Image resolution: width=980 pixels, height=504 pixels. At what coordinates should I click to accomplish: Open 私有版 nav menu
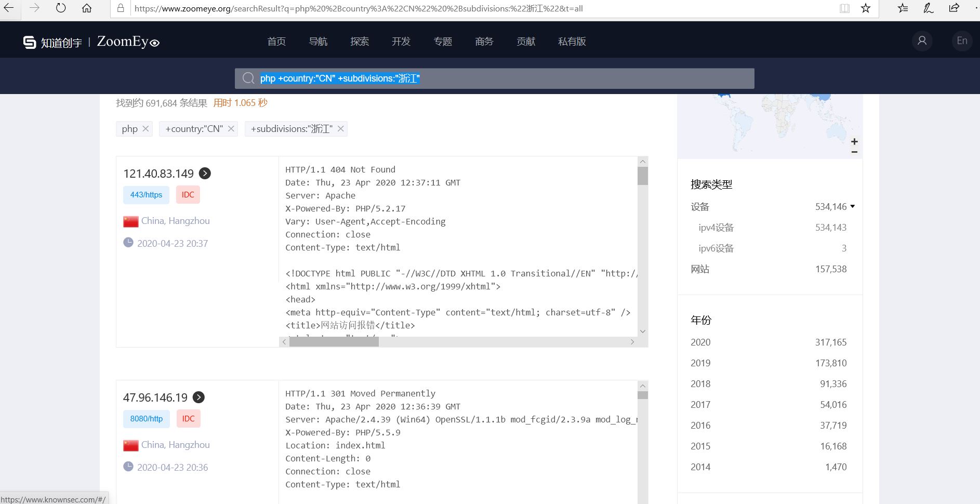[572, 41]
